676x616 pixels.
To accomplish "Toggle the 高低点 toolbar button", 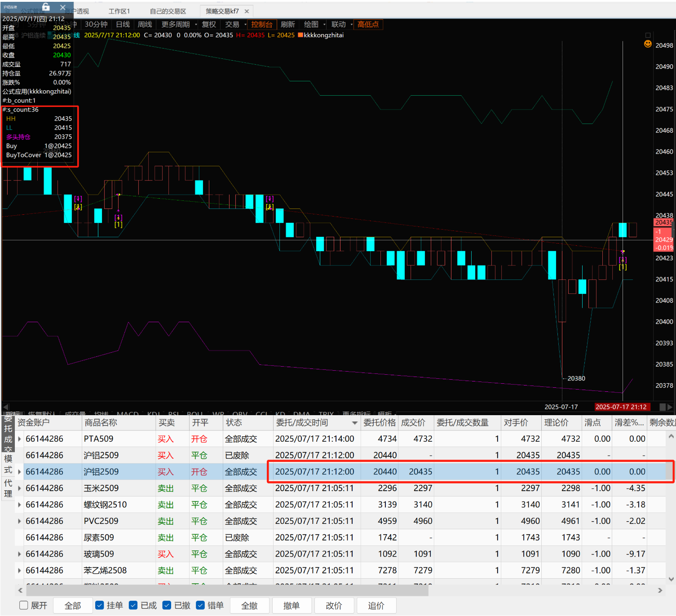I will (368, 25).
